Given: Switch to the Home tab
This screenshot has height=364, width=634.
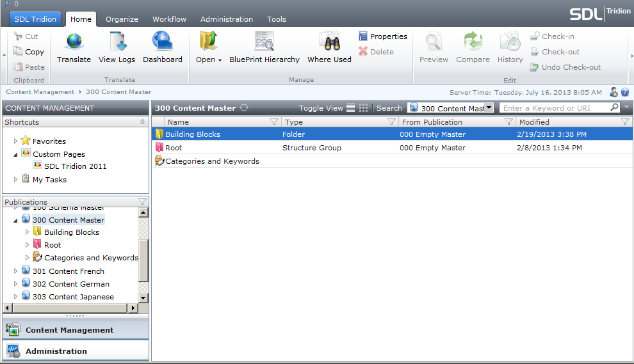Looking at the screenshot, I should point(81,19).
